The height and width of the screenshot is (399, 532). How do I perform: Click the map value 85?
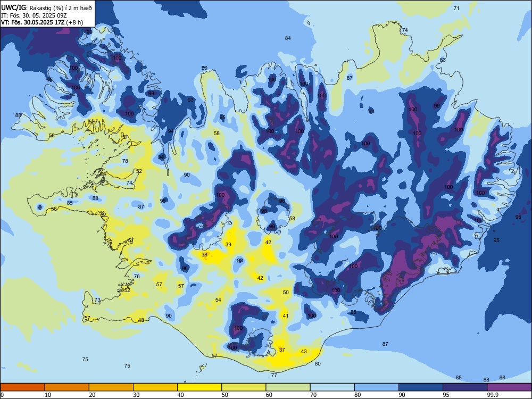tap(70, 203)
